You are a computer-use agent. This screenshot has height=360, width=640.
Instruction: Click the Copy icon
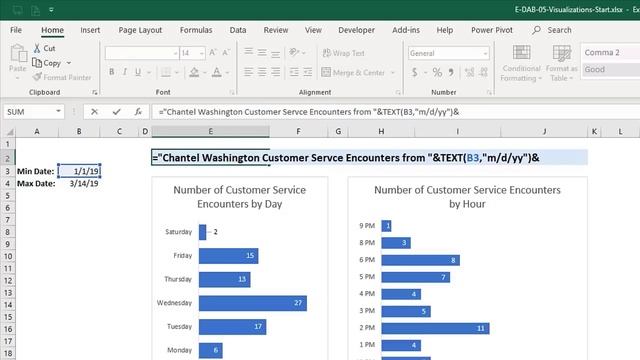click(37, 63)
